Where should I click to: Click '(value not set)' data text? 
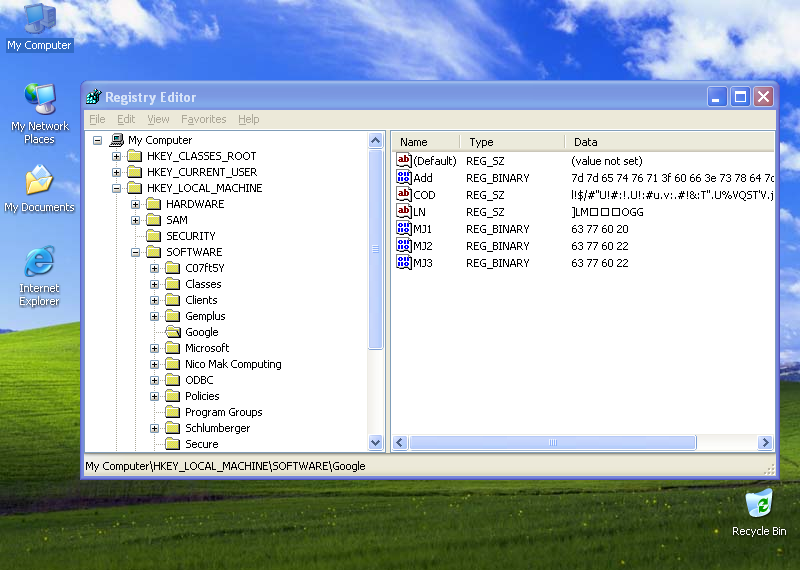[606, 161]
